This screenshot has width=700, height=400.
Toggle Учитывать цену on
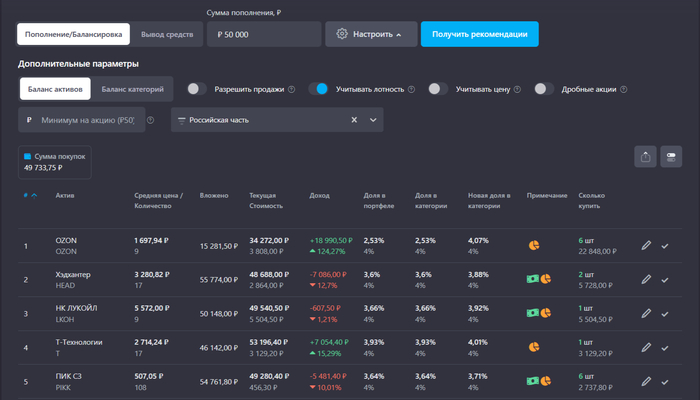click(x=437, y=89)
